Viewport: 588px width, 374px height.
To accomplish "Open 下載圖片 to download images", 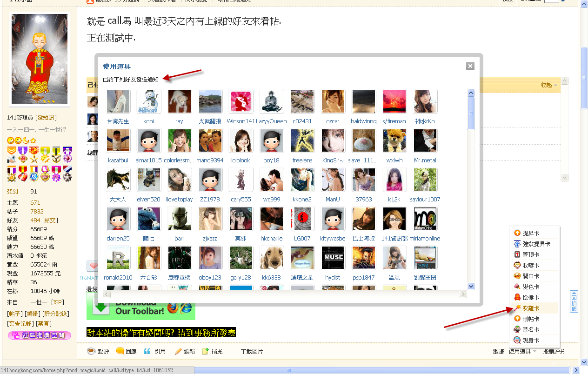I will 252,351.
